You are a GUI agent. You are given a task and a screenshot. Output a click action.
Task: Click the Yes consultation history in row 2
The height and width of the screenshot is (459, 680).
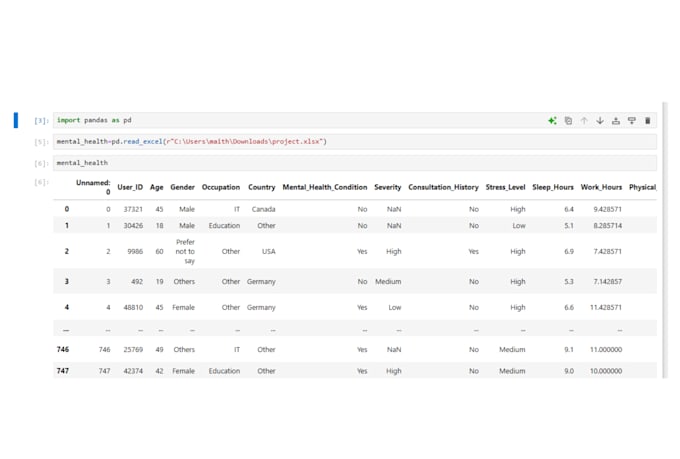pyautogui.click(x=474, y=251)
